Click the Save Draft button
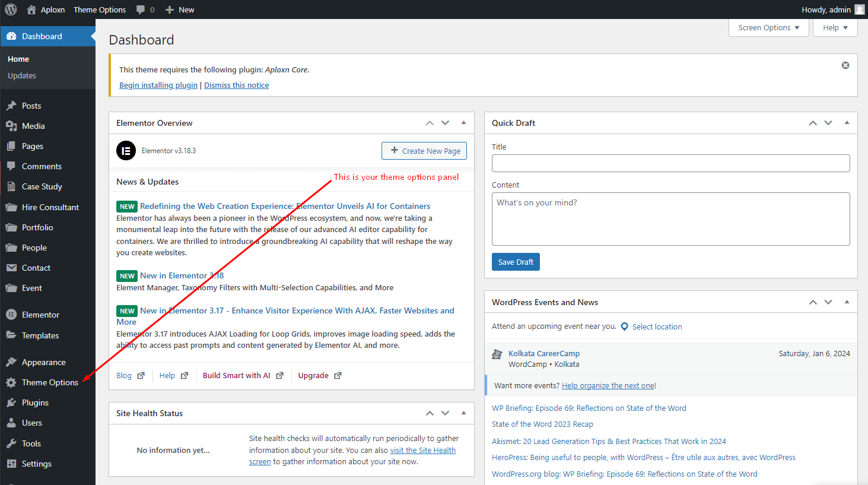 pyautogui.click(x=516, y=262)
